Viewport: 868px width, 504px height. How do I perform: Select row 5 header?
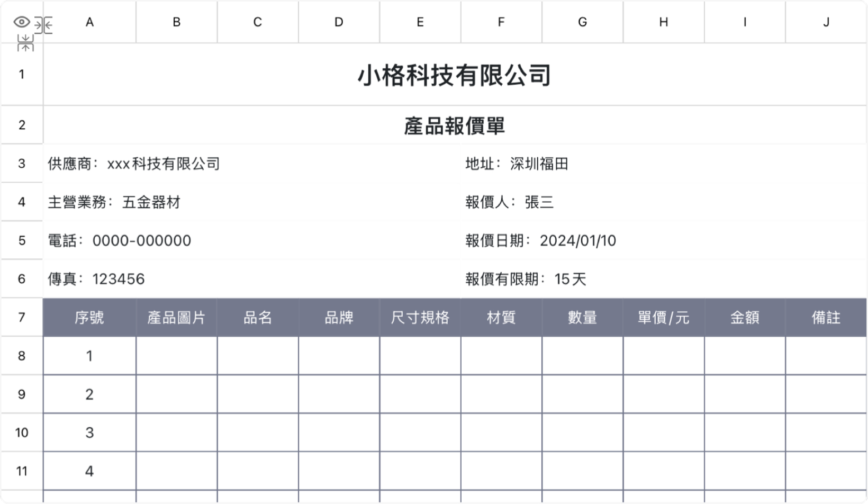pos(22,240)
